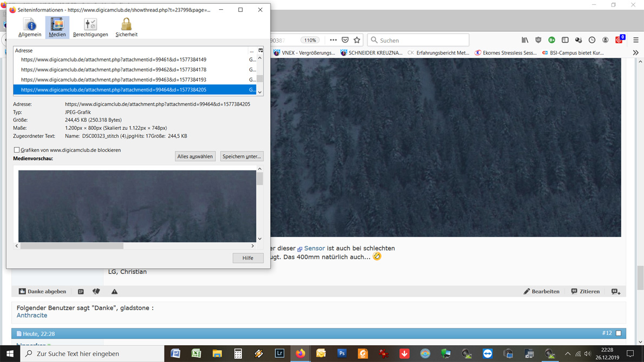The image size is (644, 362).
Task: Open the Allgemein tab in page info
Action: 30,27
